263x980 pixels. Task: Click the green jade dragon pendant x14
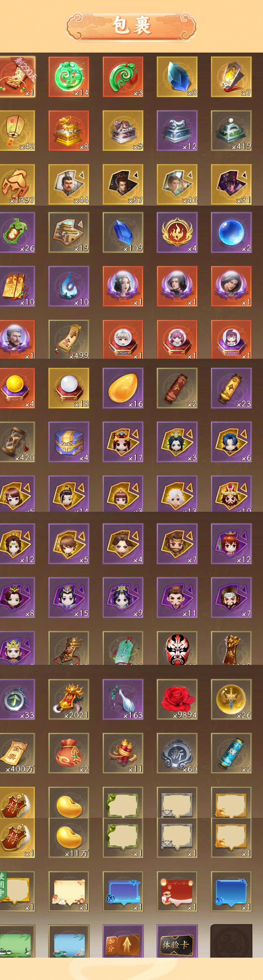coord(69,77)
